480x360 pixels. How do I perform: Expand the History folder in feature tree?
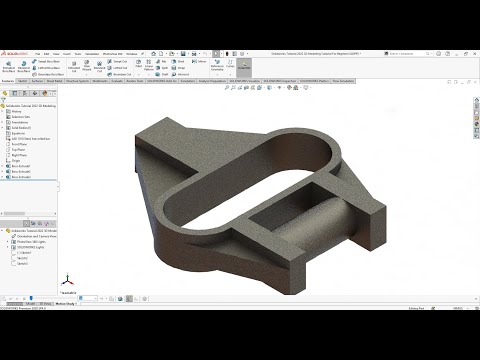coord(3,111)
